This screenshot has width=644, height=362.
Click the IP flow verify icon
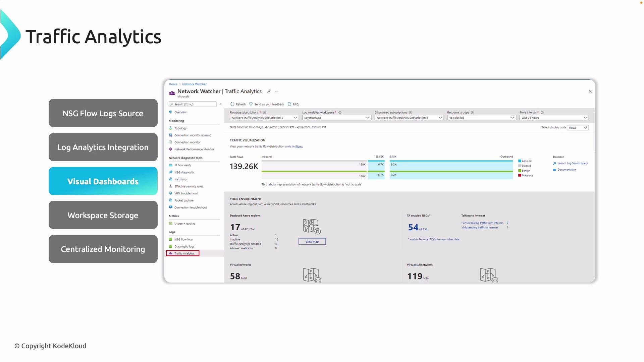coord(170,165)
